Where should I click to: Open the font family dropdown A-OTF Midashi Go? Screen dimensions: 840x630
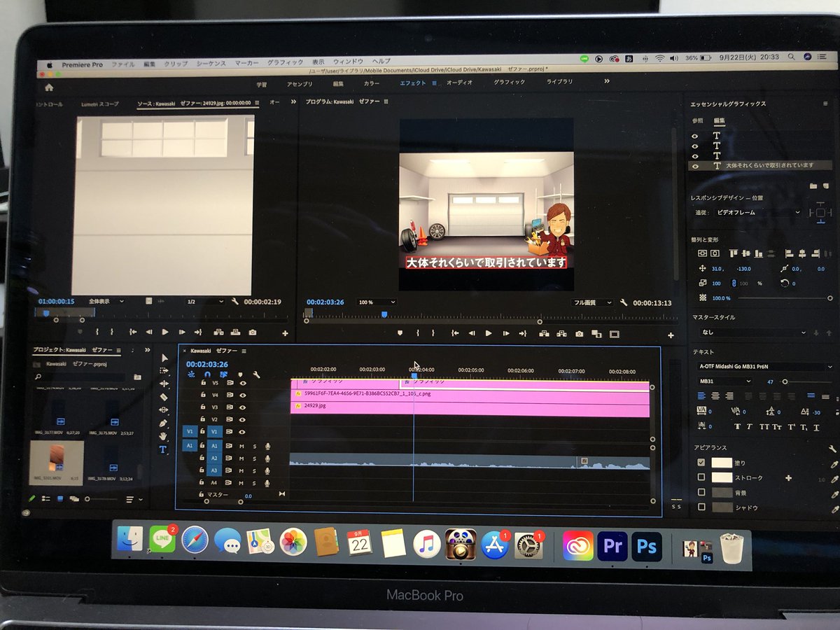pyautogui.click(x=764, y=366)
